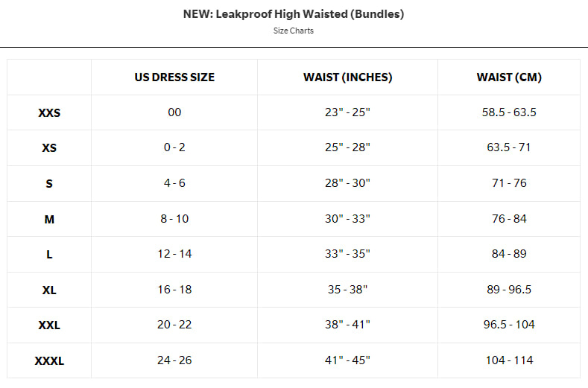
Task: Click the XXL row label
Action: (49, 325)
